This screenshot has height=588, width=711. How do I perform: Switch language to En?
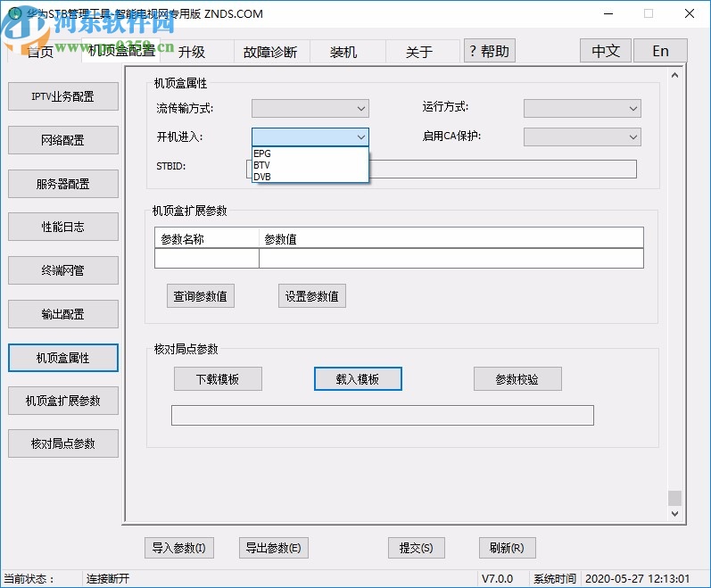[x=660, y=51]
